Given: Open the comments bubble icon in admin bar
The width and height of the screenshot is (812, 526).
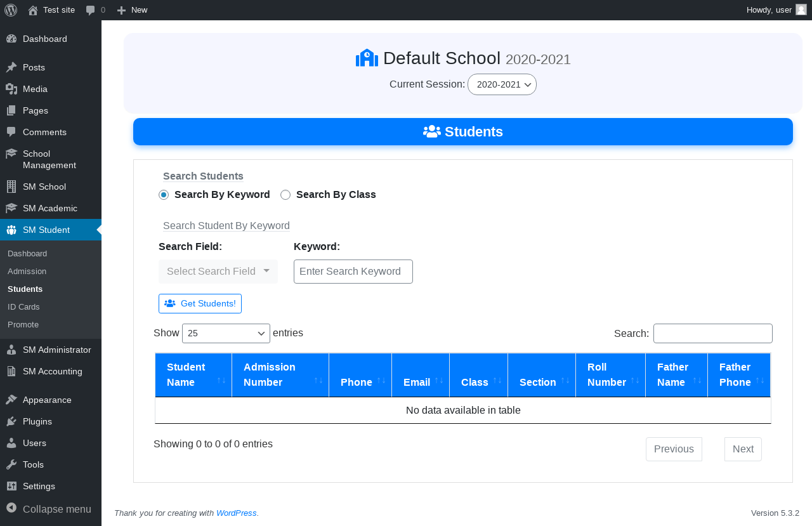Looking at the screenshot, I should pos(91,10).
